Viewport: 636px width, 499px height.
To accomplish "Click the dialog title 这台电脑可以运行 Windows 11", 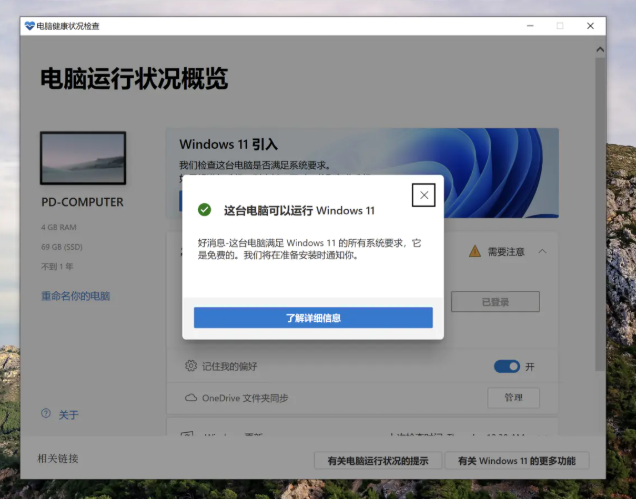I will [299, 211].
